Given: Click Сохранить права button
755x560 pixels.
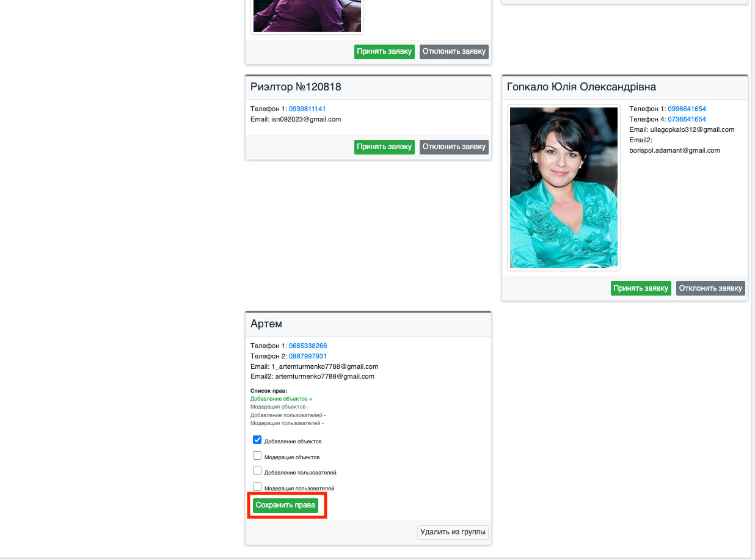Looking at the screenshot, I should [285, 505].
